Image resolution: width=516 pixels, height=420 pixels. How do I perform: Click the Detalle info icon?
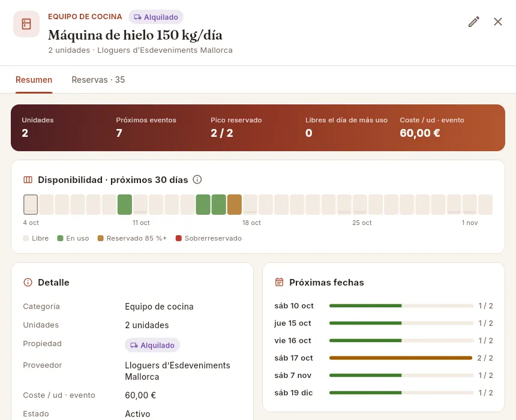[x=28, y=283]
